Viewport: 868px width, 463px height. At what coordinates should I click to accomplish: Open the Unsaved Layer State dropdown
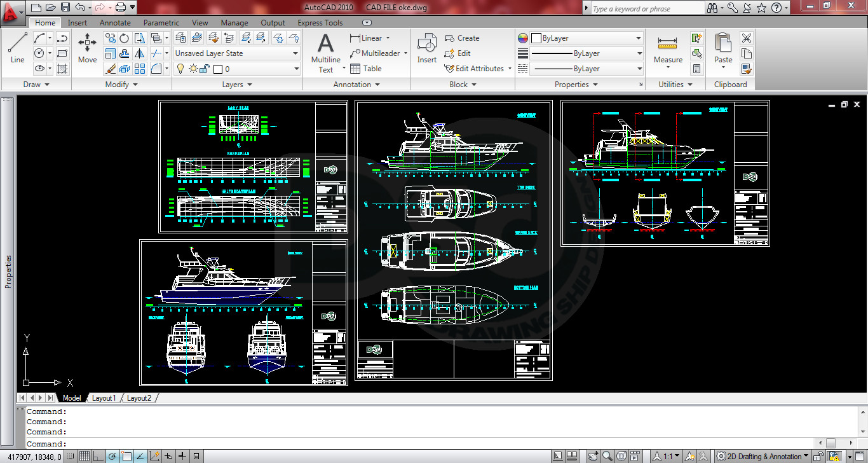pos(294,53)
